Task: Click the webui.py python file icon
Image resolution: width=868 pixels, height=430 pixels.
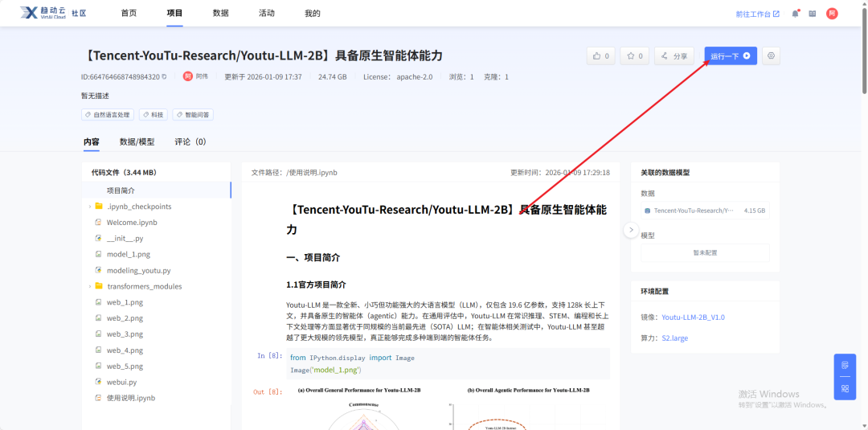Action: 99,382
